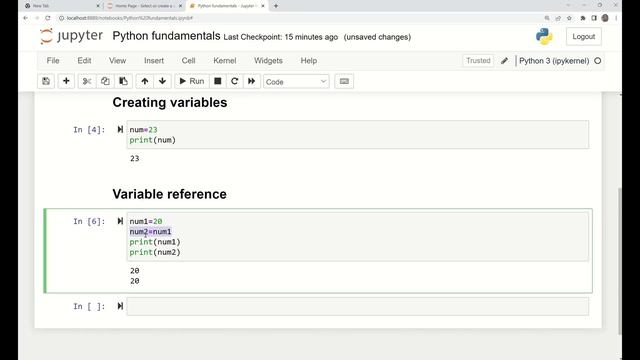The image size is (640, 360).
Task: Run cell In [4] with its step icon
Action: (120, 129)
